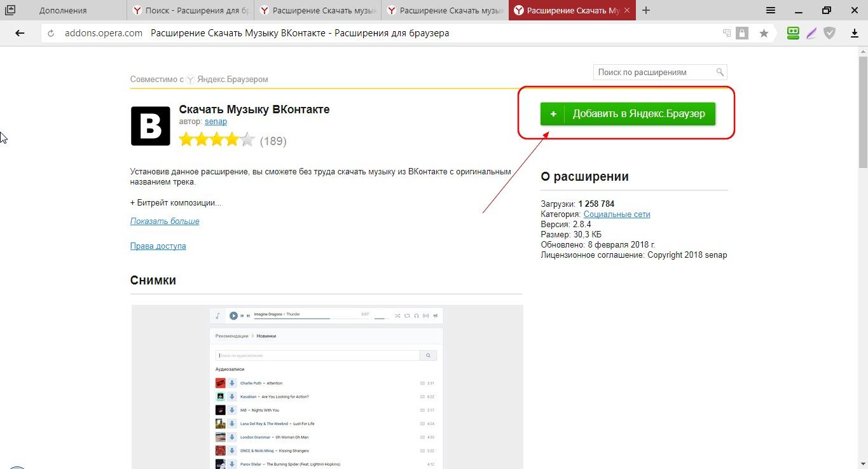Image resolution: width=868 pixels, height=469 pixels.
Task: Open the browser hamburger menu
Action: tap(771, 10)
